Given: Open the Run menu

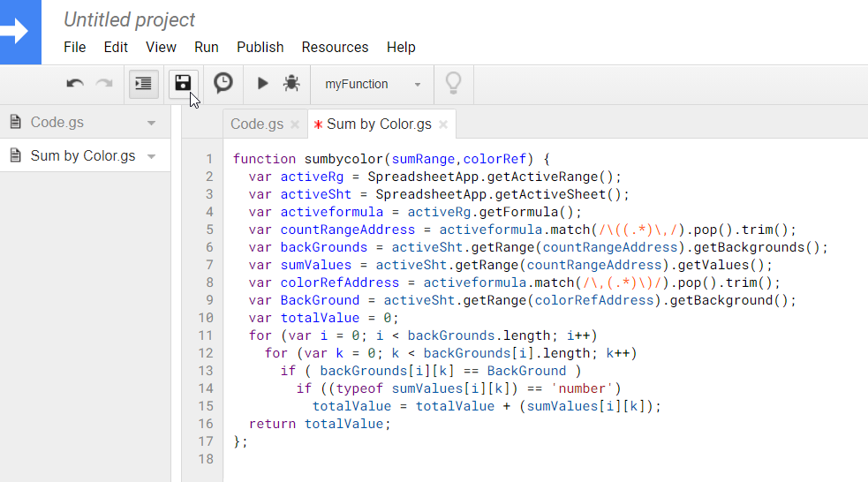Looking at the screenshot, I should coord(207,47).
